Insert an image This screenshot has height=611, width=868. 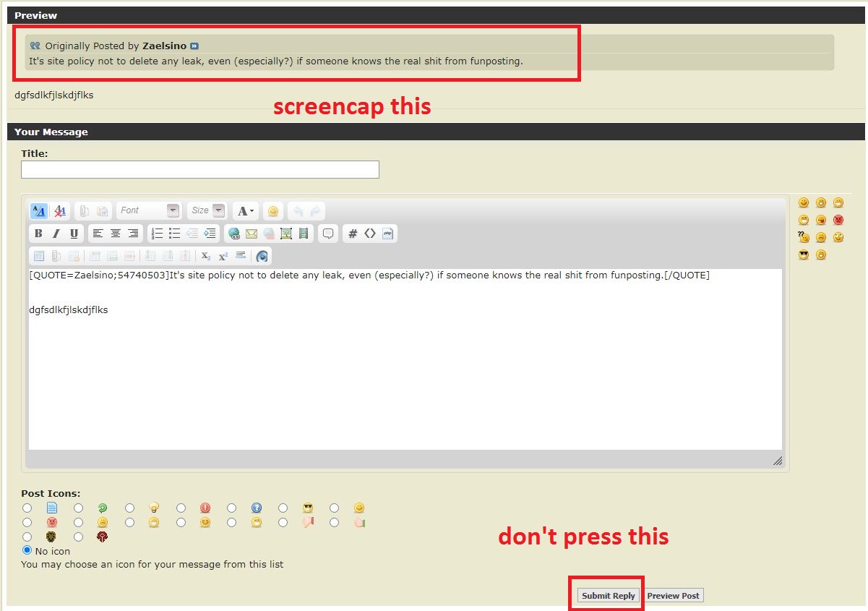click(x=286, y=234)
